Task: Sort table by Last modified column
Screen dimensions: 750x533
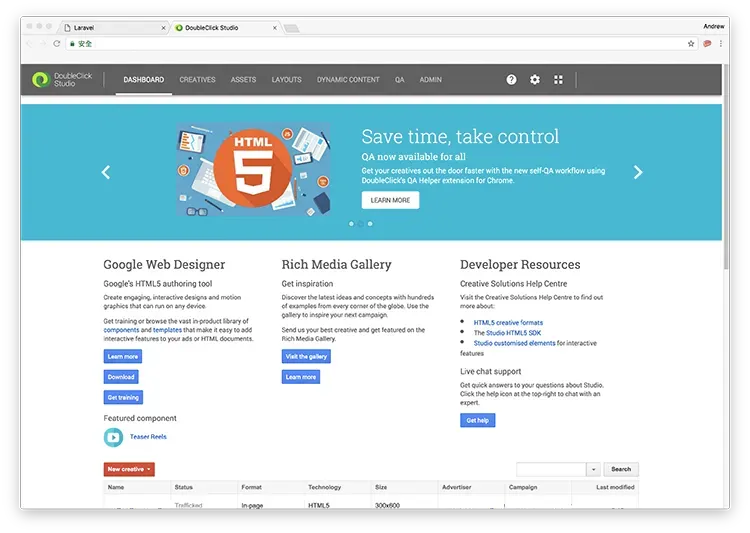Action: click(615, 487)
